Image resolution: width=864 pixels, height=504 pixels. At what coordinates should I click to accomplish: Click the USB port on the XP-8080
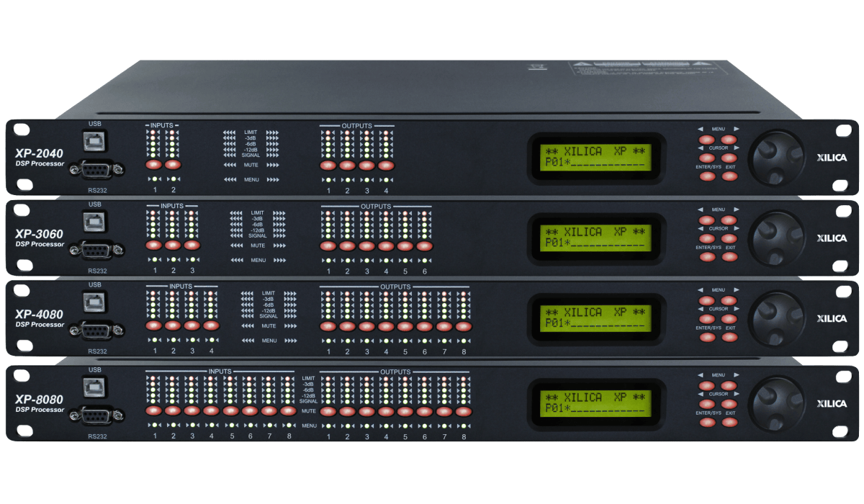[94, 388]
